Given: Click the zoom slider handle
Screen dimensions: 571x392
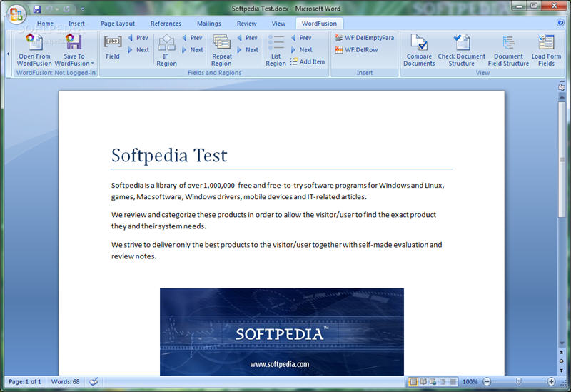Looking at the screenshot, I should [x=519, y=382].
